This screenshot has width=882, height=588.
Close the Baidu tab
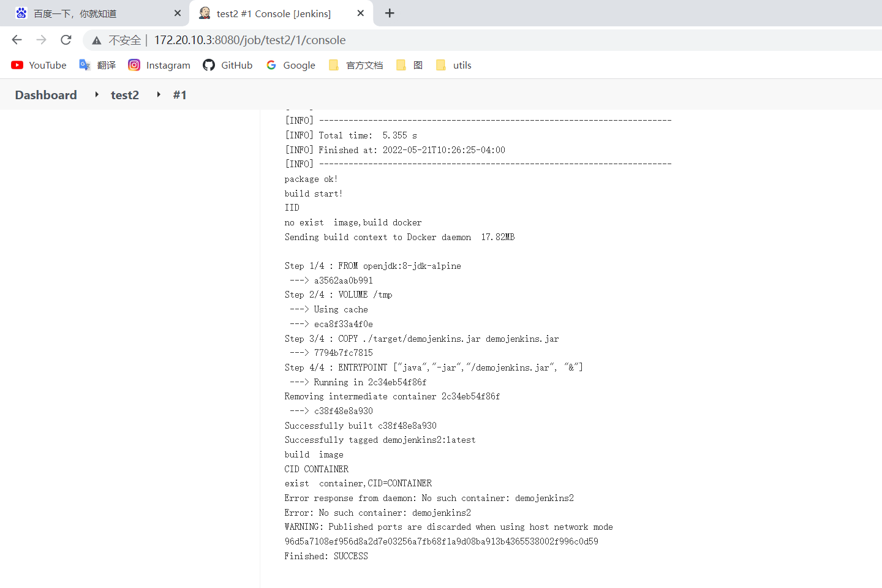pos(178,13)
